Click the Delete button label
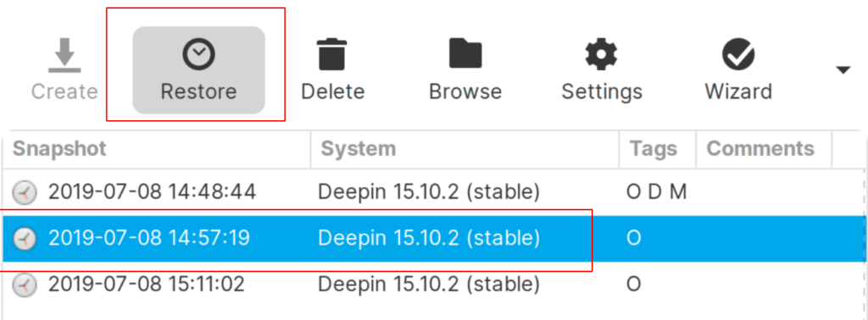The width and height of the screenshot is (868, 320). point(332,91)
